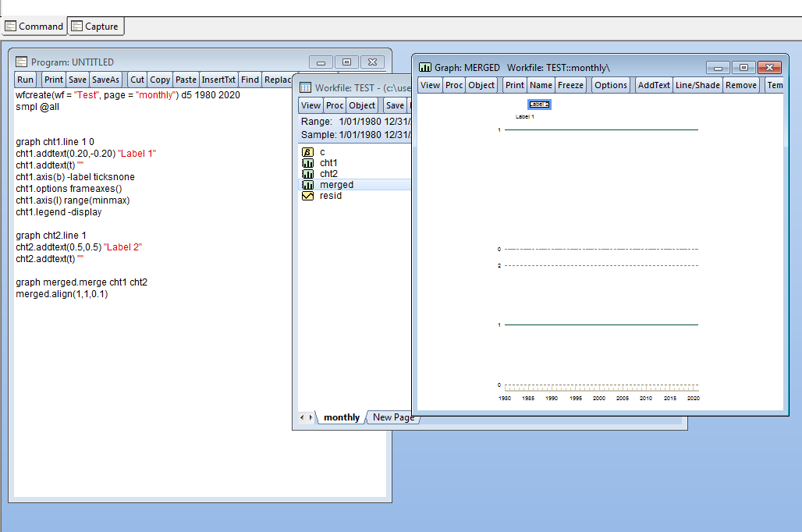The image size is (802, 532).
Task: Click Freeze in the graph toolbar
Action: click(570, 85)
